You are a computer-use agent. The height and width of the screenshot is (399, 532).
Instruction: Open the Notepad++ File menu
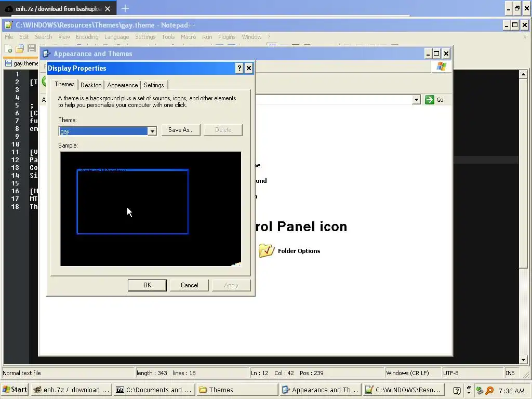click(x=9, y=37)
